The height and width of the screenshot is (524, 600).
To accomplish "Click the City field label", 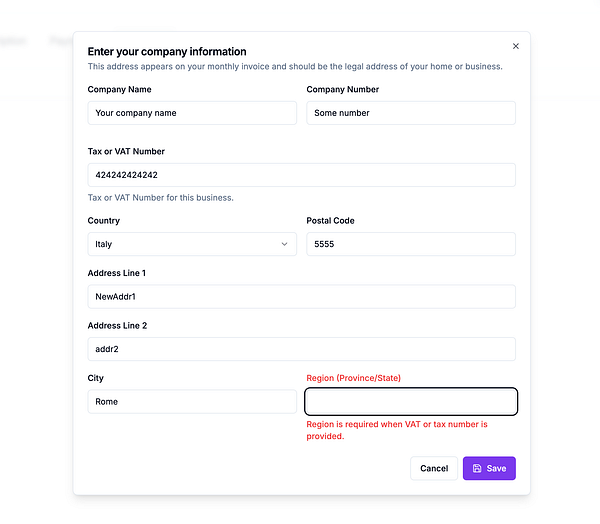I will tap(96, 378).
